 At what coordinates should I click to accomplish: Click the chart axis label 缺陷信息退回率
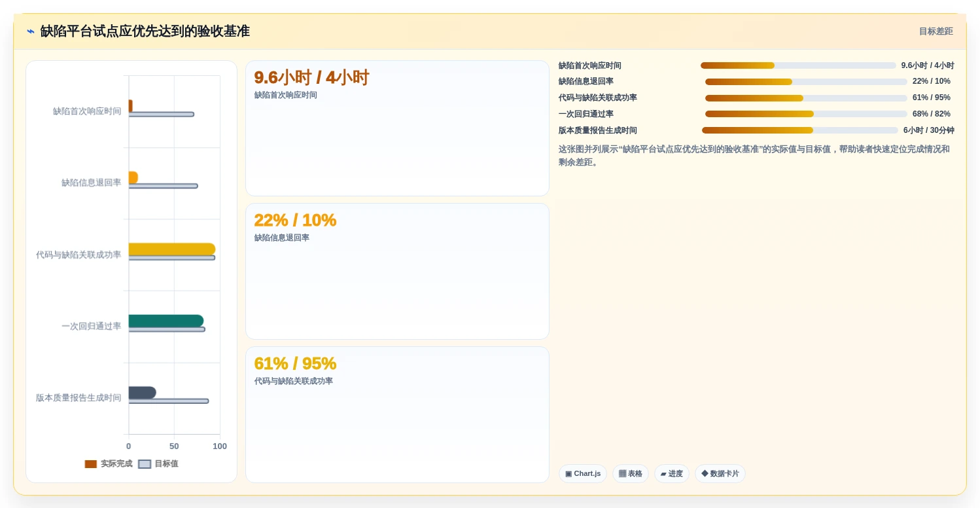pos(92,183)
